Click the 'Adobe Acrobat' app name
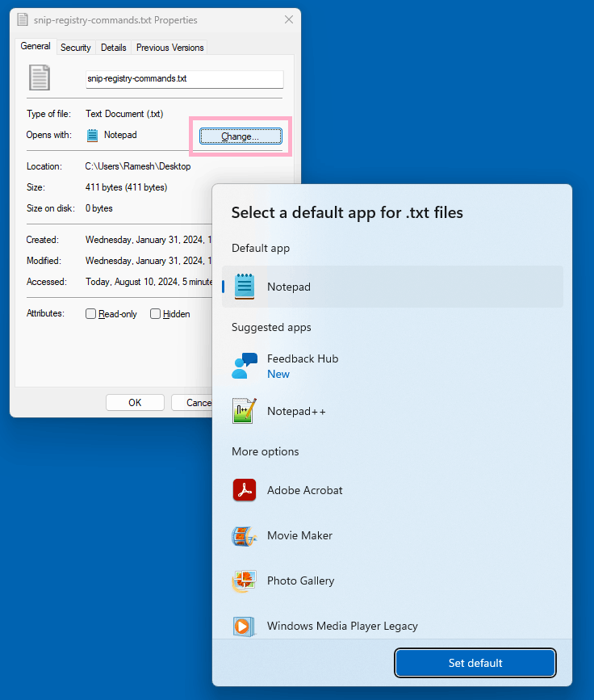The image size is (594, 700). click(x=305, y=490)
